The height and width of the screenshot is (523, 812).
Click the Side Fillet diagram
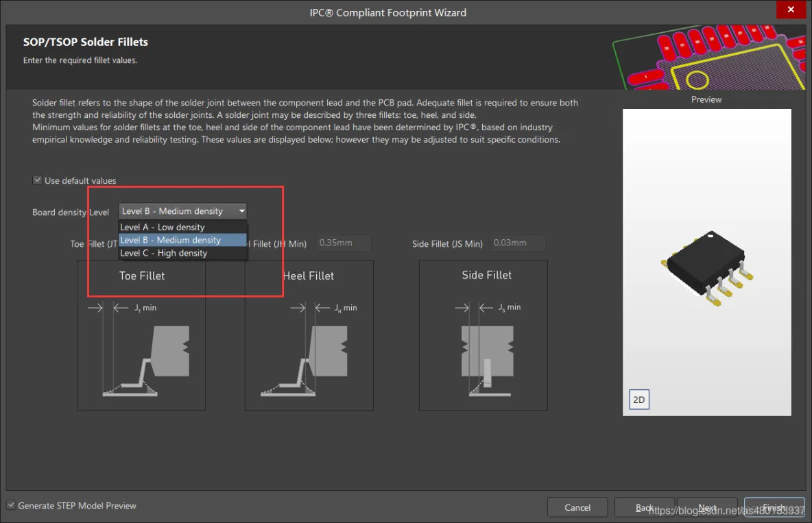click(x=483, y=335)
